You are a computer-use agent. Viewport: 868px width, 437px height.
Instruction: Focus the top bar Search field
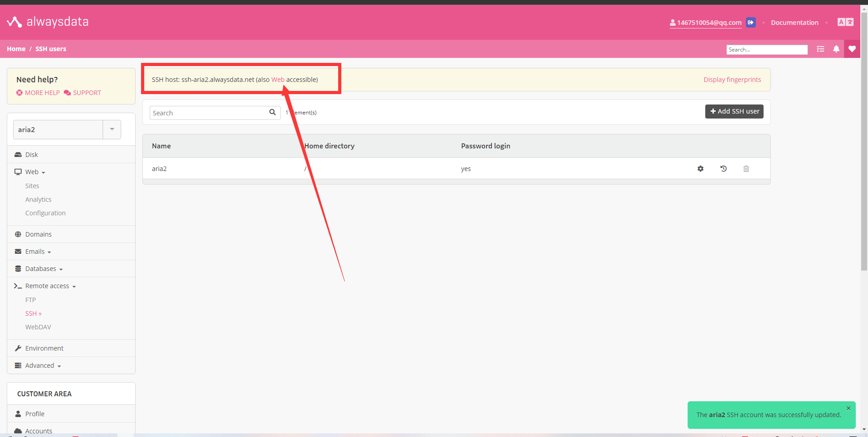[767, 49]
